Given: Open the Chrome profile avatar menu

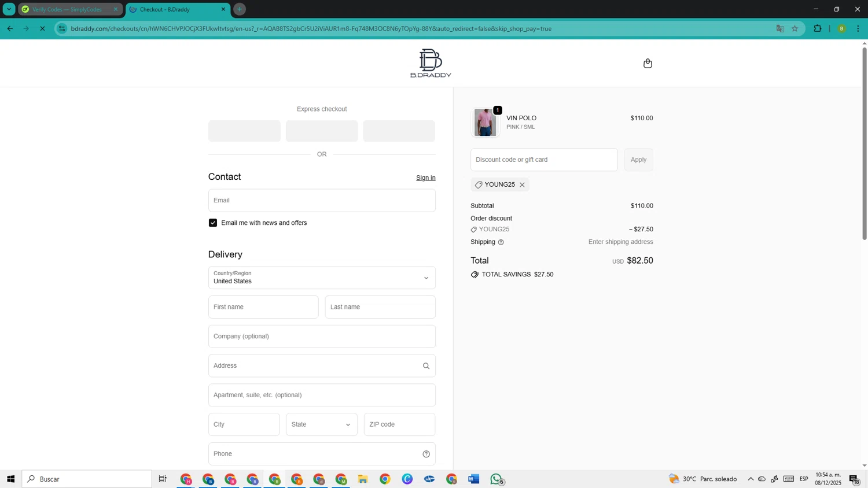Looking at the screenshot, I should (841, 28).
